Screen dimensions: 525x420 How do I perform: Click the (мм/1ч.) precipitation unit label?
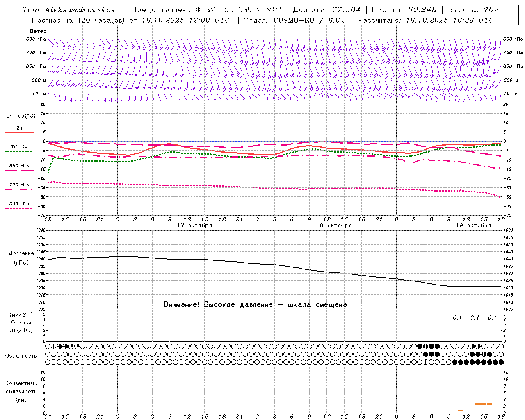pyautogui.click(x=21, y=330)
